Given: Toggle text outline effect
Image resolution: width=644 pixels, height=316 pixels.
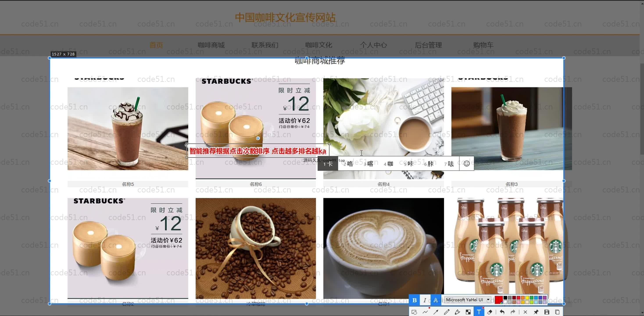Looking at the screenshot, I should (x=435, y=300).
